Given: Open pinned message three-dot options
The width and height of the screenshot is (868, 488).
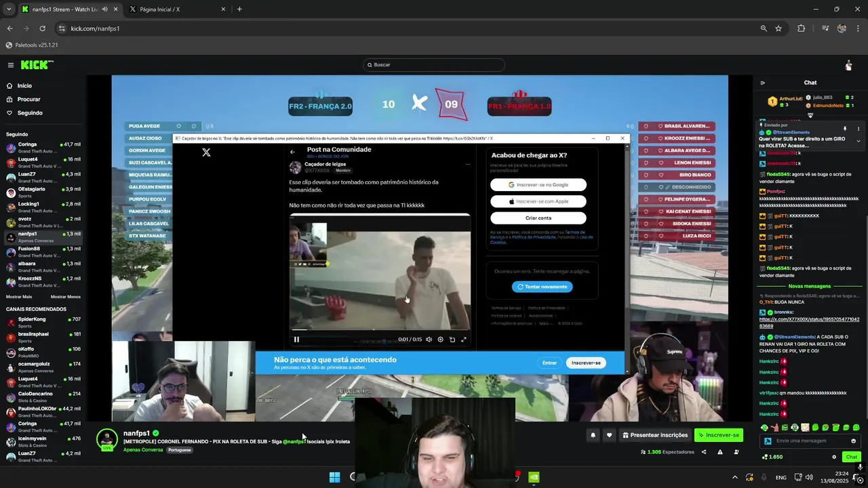Looking at the screenshot, I should pyautogui.click(x=858, y=129).
